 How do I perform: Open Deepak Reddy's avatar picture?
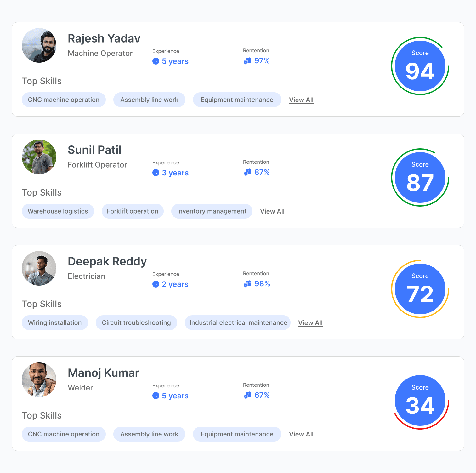[x=39, y=268]
